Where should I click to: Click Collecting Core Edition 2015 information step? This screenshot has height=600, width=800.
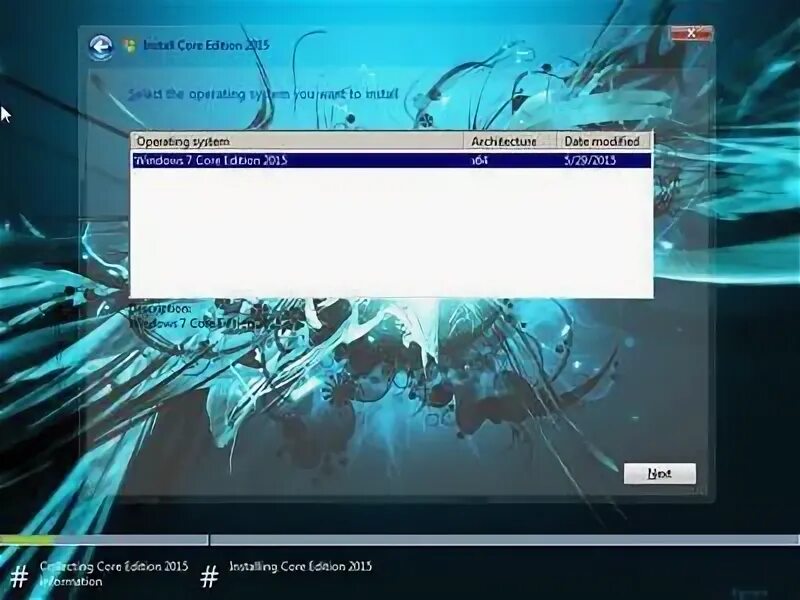coord(114,573)
